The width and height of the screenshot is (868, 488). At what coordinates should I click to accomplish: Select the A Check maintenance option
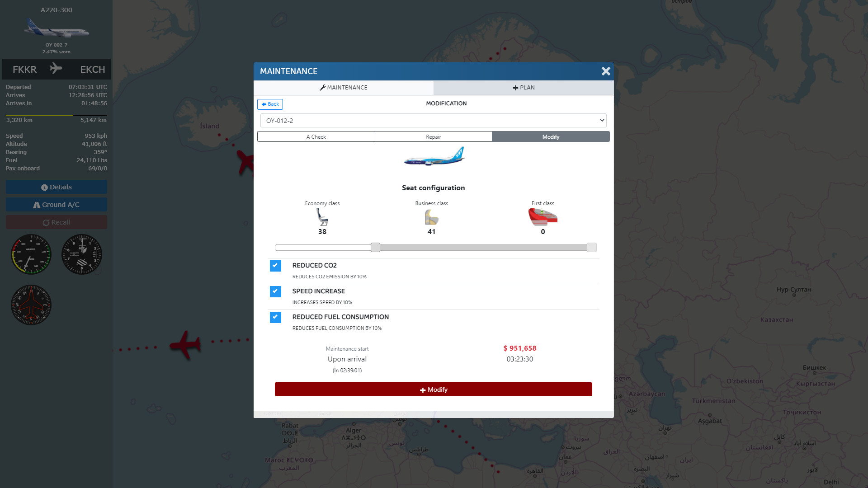[316, 136]
